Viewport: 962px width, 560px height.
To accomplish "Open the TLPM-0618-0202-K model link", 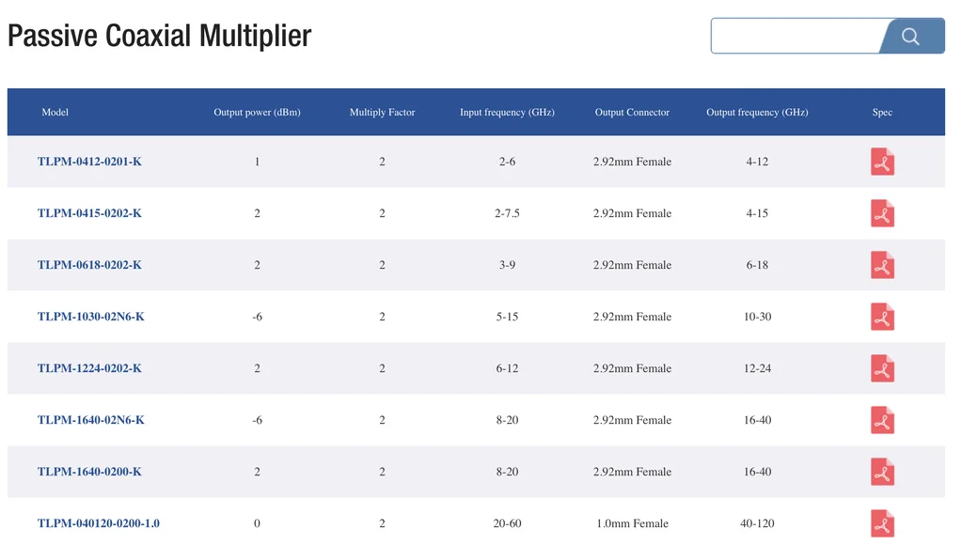I will click(x=89, y=265).
